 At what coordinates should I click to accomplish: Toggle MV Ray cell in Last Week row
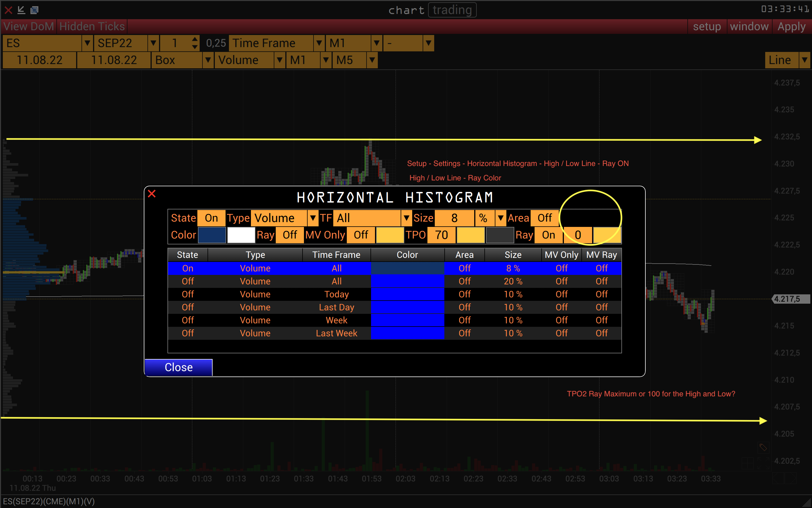pos(602,333)
